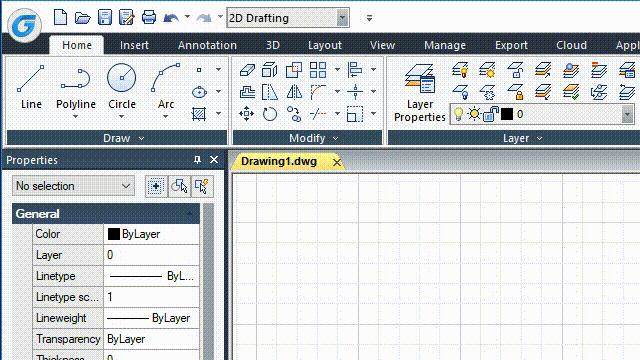The width and height of the screenshot is (640, 360).
Task: Open the workspace 2D Drafting dropdown
Action: (342, 18)
